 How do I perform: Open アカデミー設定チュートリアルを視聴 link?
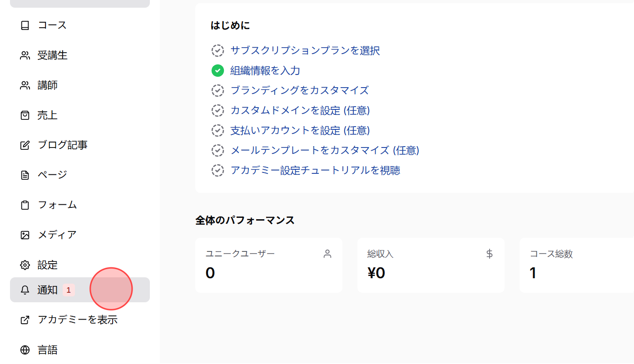point(315,170)
